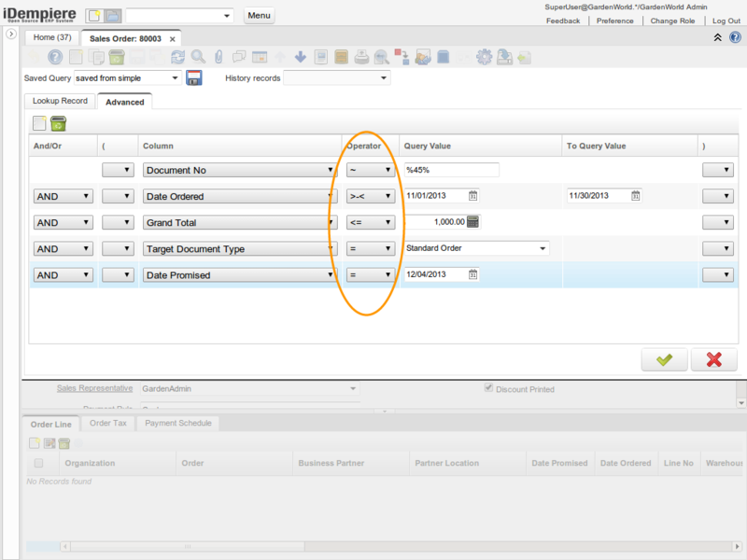The height and width of the screenshot is (560, 747).
Task: Click the save query floppy disk icon
Action: click(x=194, y=78)
